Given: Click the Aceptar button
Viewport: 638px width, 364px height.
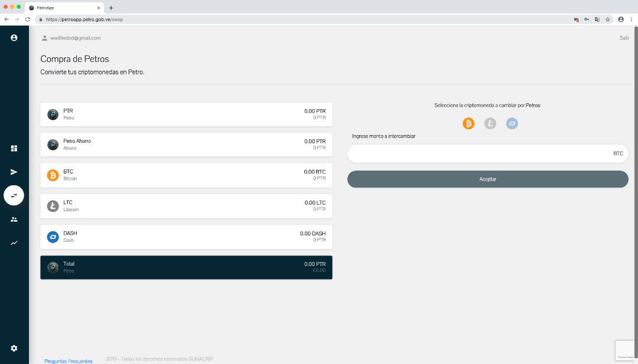Looking at the screenshot, I should coord(487,179).
